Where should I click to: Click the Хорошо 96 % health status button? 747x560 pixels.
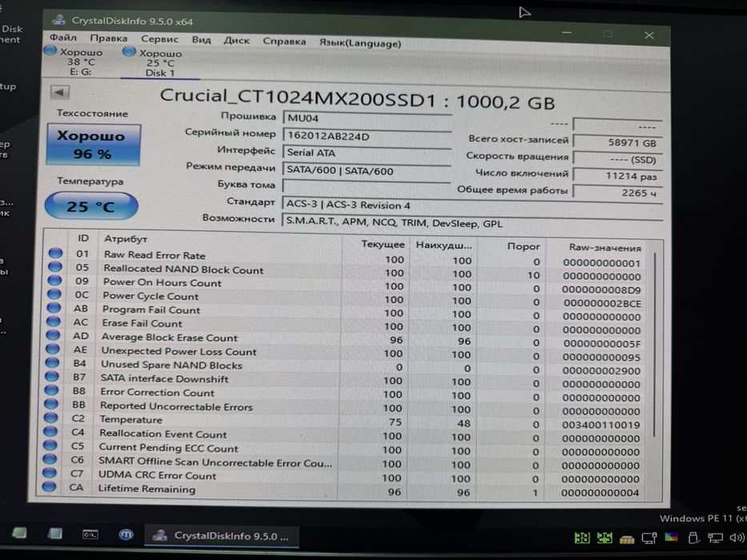pos(94,145)
